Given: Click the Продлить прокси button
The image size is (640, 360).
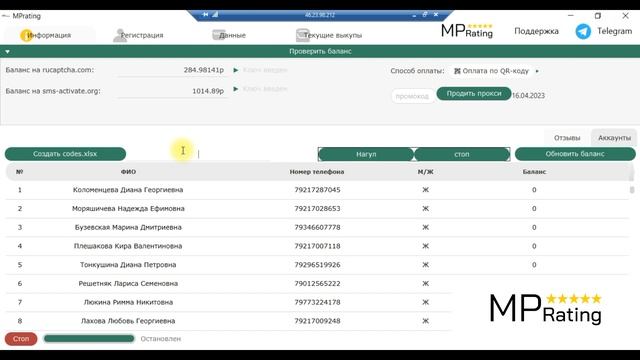Looking at the screenshot, I should (474, 93).
